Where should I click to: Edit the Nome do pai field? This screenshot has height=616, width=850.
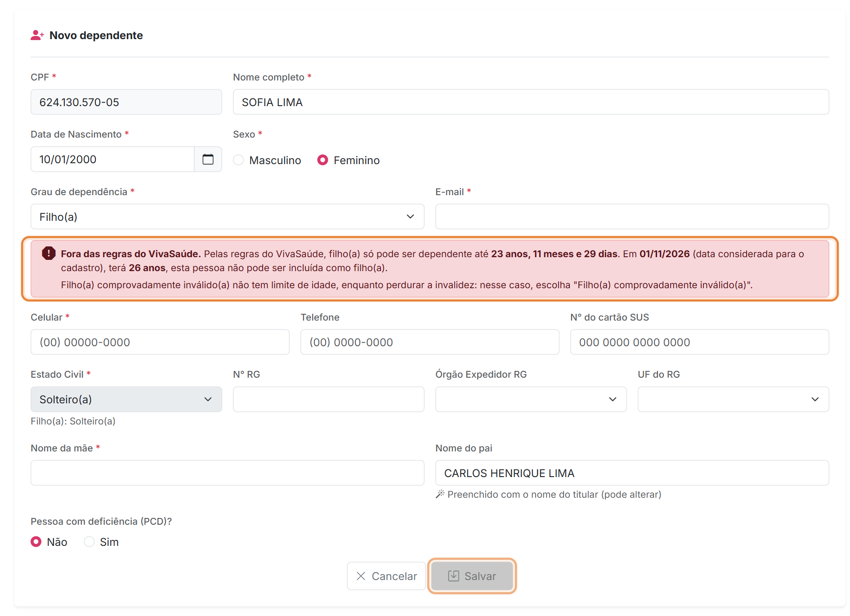(x=632, y=473)
